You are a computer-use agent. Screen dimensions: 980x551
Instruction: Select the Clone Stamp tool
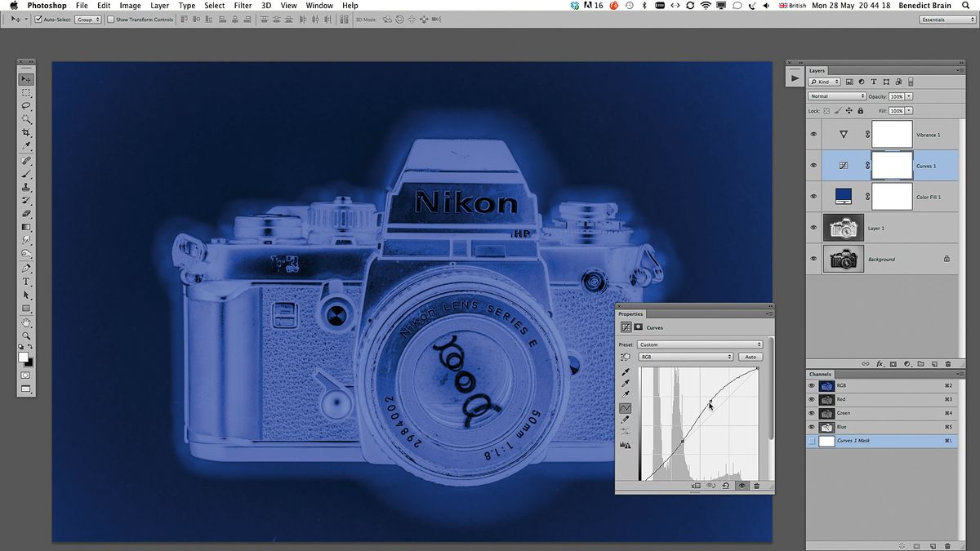pyautogui.click(x=27, y=187)
